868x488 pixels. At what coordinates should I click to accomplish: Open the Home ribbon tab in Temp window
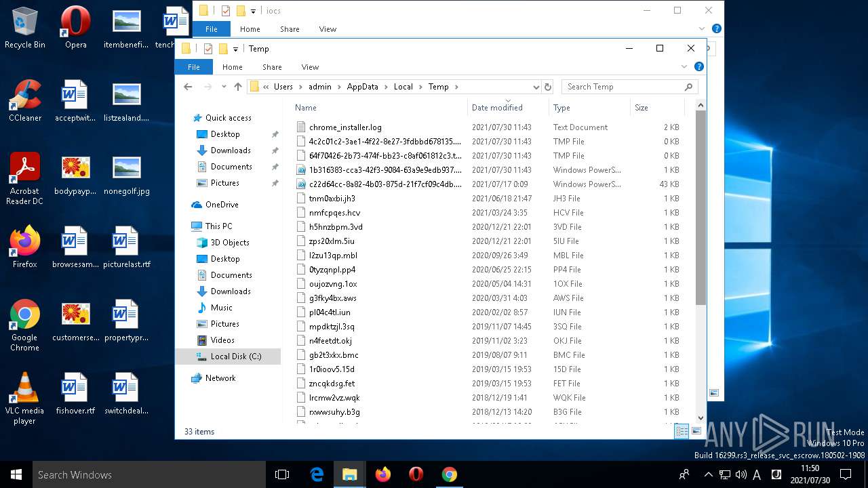233,67
